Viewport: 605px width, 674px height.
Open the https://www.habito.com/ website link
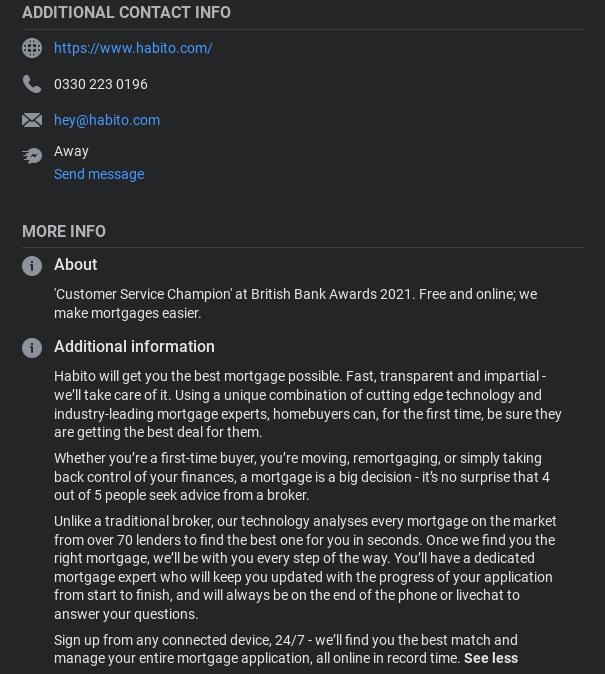point(133,48)
